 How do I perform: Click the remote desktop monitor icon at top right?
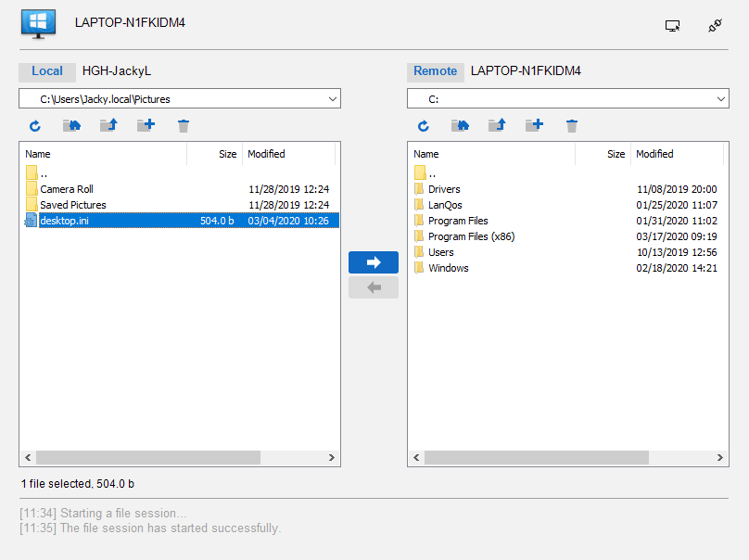tap(673, 26)
